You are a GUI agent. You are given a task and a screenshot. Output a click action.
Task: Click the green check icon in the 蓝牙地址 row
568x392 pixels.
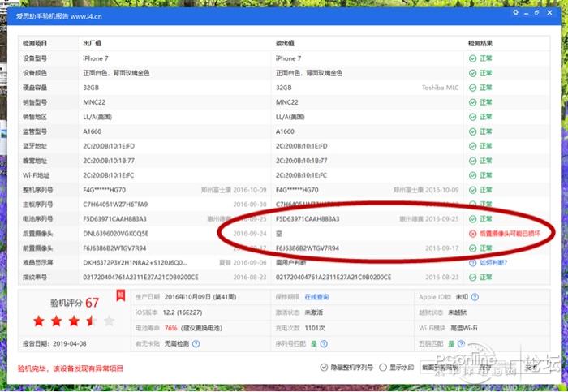click(472, 146)
